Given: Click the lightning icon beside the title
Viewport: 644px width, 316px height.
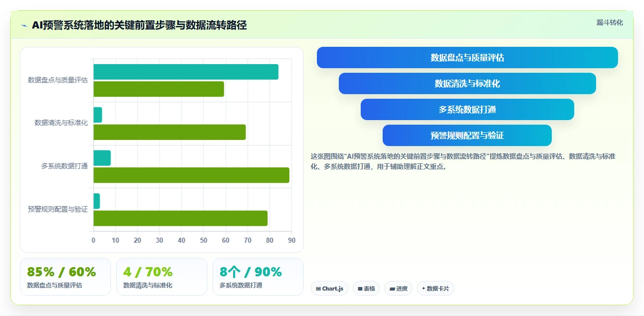Looking at the screenshot, I should [24, 25].
